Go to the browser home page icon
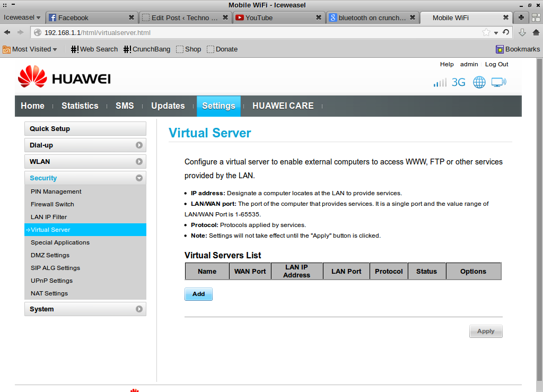 (x=536, y=32)
